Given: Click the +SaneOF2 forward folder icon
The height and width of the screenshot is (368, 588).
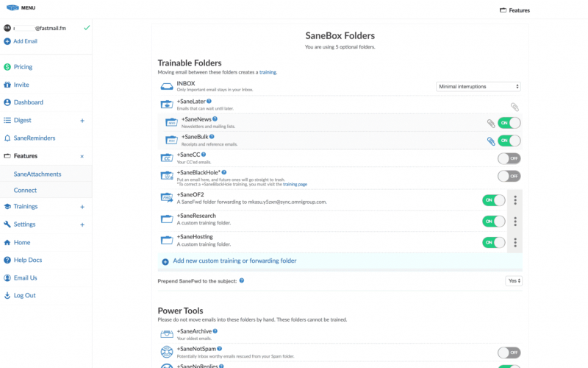Looking at the screenshot, I should 167,197.
